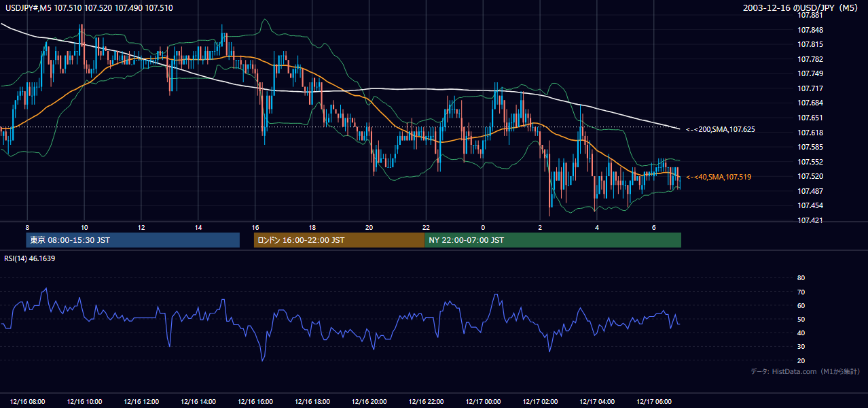Click the 12/17 06:00 date label

tap(654, 401)
